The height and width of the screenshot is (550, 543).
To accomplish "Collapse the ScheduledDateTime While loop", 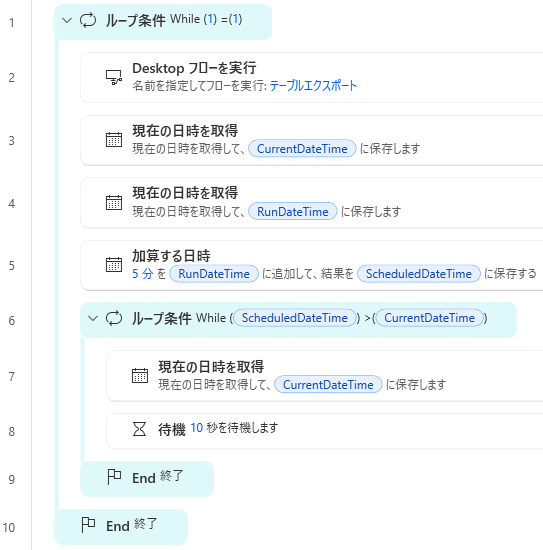I will click(93, 318).
